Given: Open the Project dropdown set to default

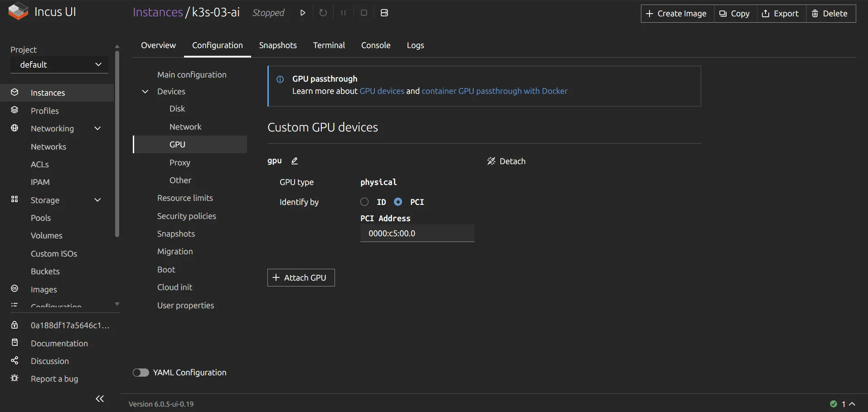Looking at the screenshot, I should point(59,64).
